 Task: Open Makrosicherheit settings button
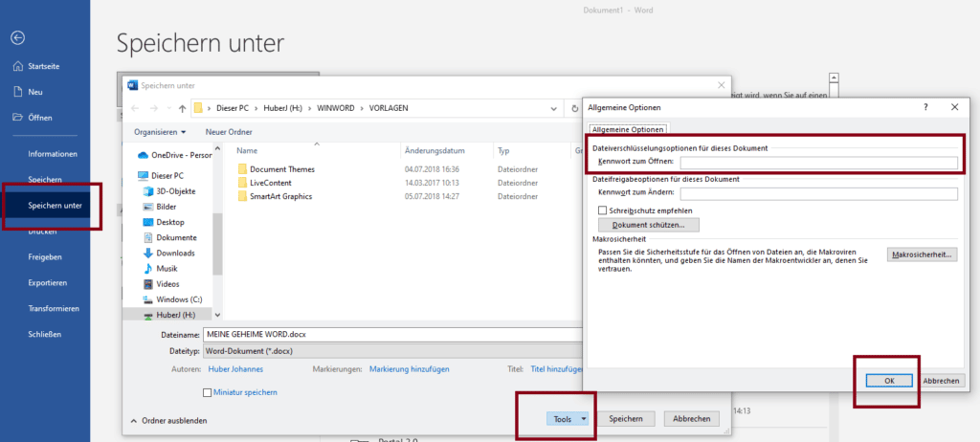click(922, 254)
